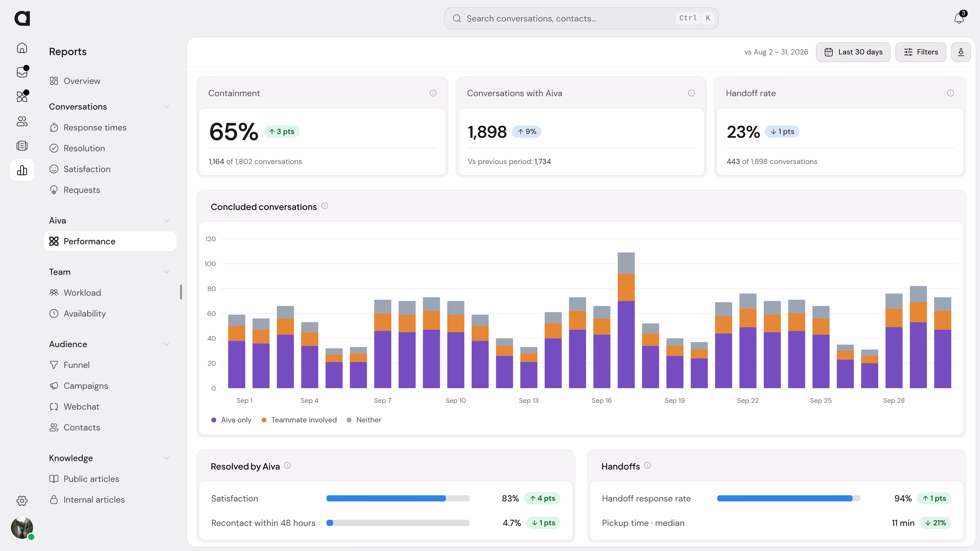The width and height of the screenshot is (980, 551).
Task: Open the contacts people icon in rail
Action: pos(22,121)
